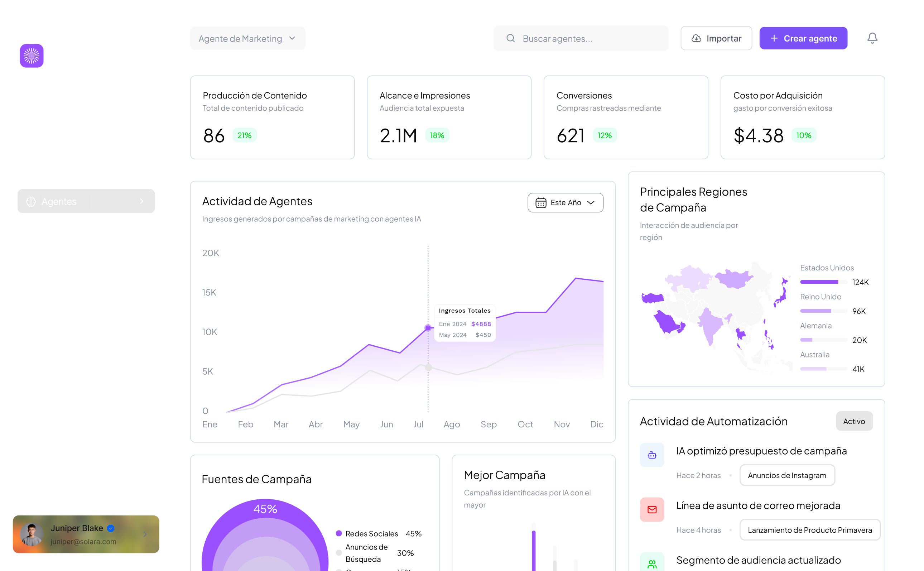Click the brain icon beside Agentes
Image resolution: width=924 pixels, height=571 pixels.
pos(31,202)
